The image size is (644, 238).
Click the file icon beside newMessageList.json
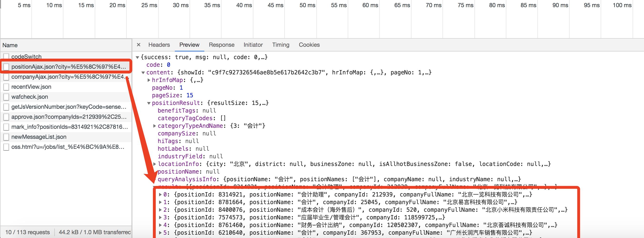pos(6,137)
